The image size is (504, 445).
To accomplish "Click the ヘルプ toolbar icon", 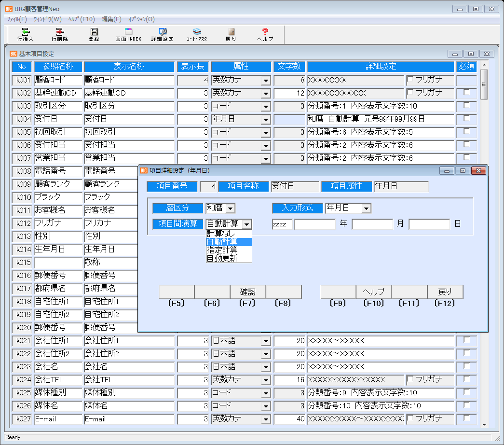I will (265, 34).
